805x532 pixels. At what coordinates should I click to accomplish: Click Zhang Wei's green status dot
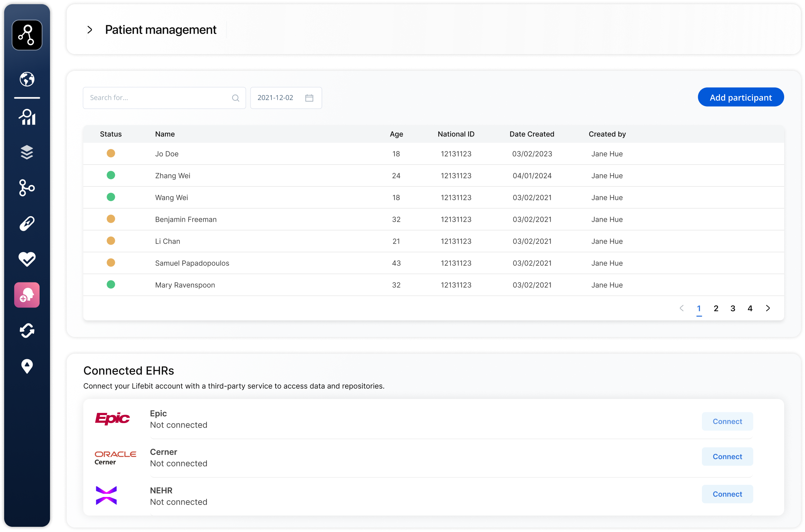pos(111,175)
